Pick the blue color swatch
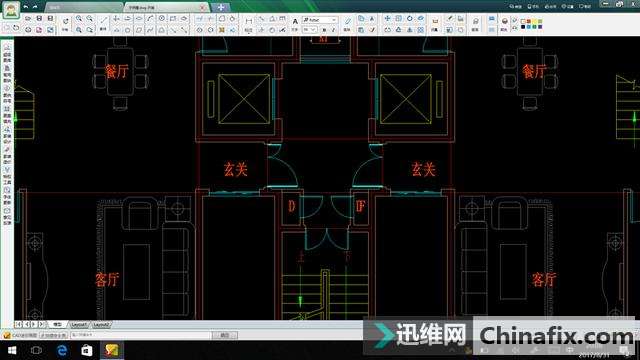 [529, 27]
